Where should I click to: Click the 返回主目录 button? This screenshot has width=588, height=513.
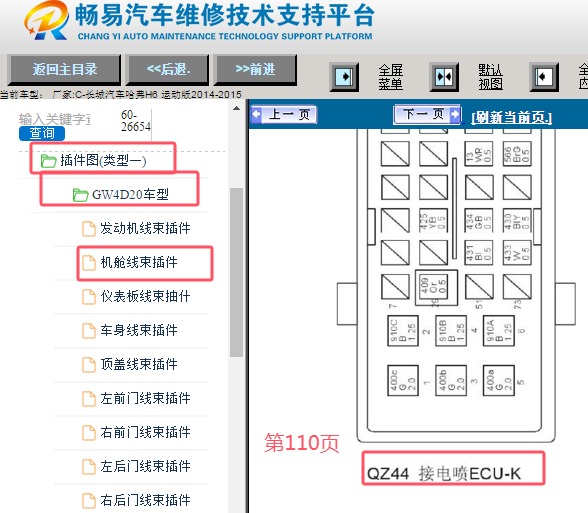tap(64, 69)
